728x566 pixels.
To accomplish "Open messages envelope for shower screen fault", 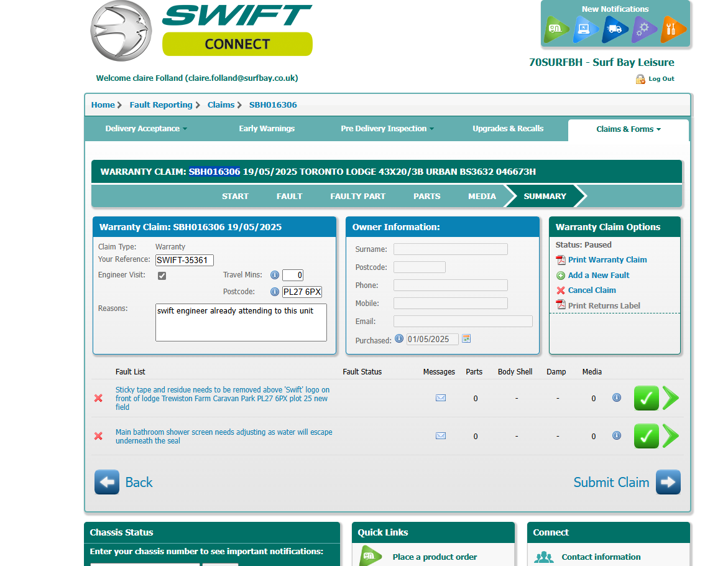I will [x=441, y=436].
